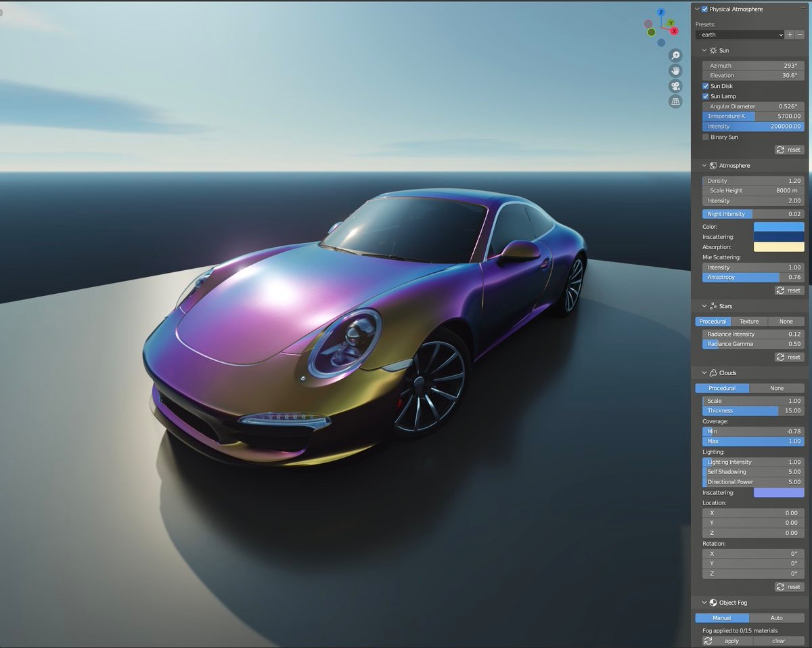Click the Coverage Max slider
The width and height of the screenshot is (812, 648).
click(753, 441)
